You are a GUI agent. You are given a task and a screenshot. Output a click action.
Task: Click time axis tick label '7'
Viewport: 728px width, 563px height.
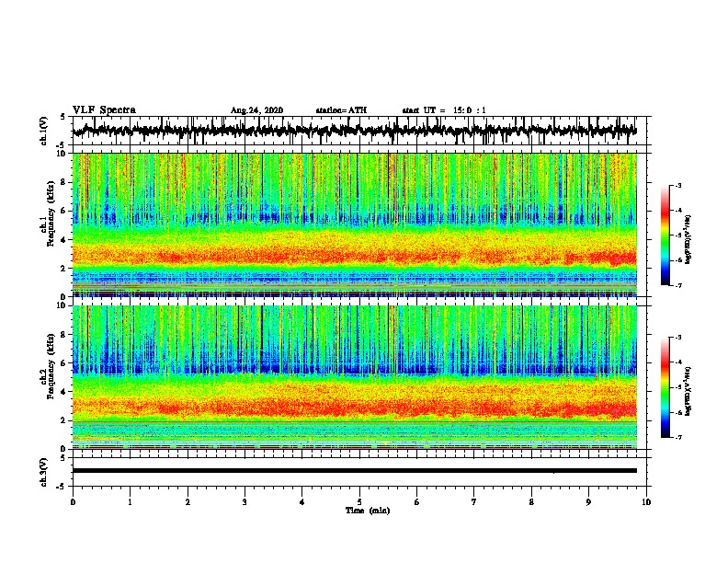pos(474,502)
